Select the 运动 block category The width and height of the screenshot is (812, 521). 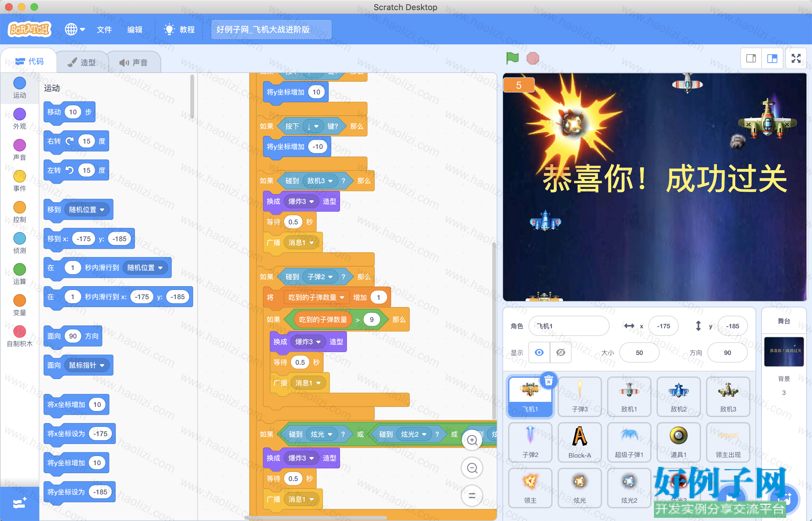click(20, 87)
